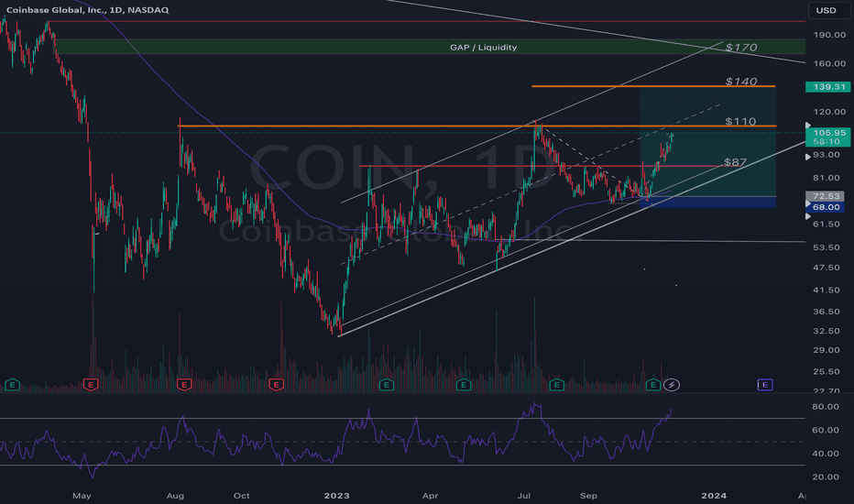Open the red earnings marker between Oct and 2023
The image size is (854, 504).
coord(276,385)
